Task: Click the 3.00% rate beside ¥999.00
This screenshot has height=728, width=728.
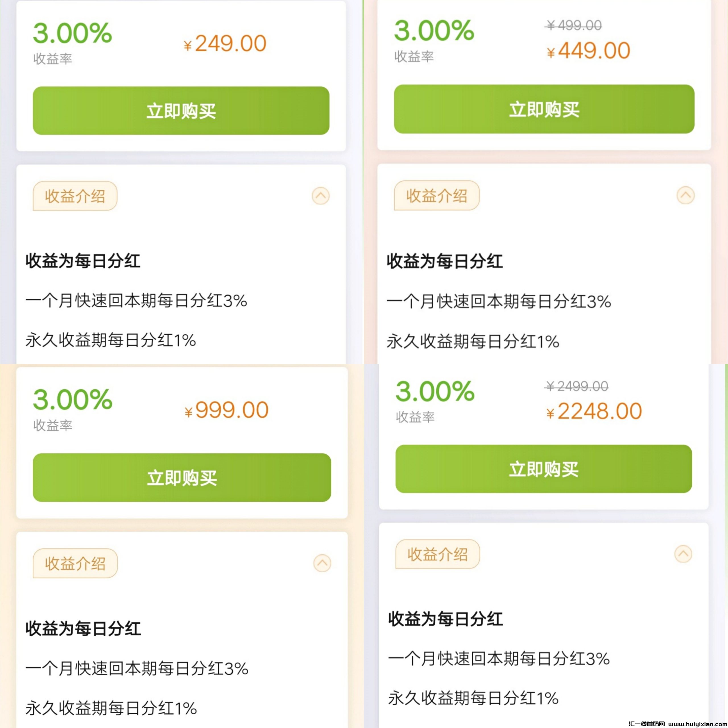Action: point(72,400)
